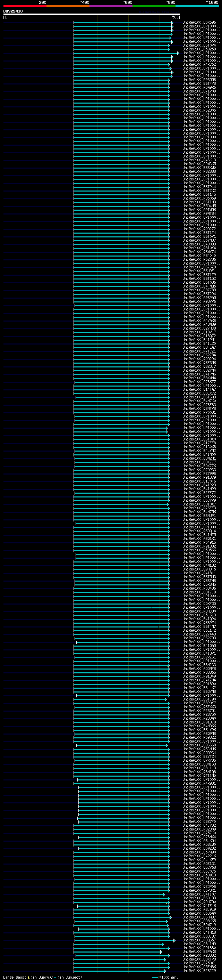Select the UniRef100_B0X777 label
The width and height of the screenshot is (222, 980).
click(x=199, y=462)
